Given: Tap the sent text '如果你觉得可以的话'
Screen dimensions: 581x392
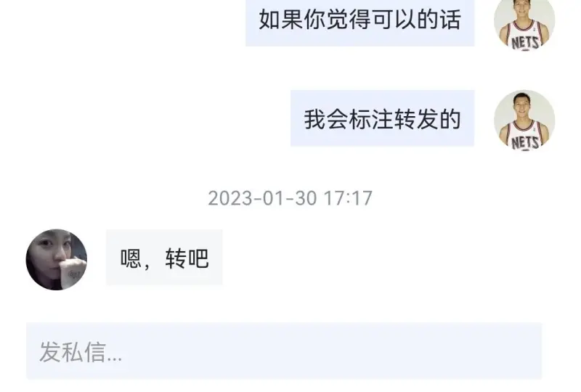Looking at the screenshot, I should click(359, 20).
